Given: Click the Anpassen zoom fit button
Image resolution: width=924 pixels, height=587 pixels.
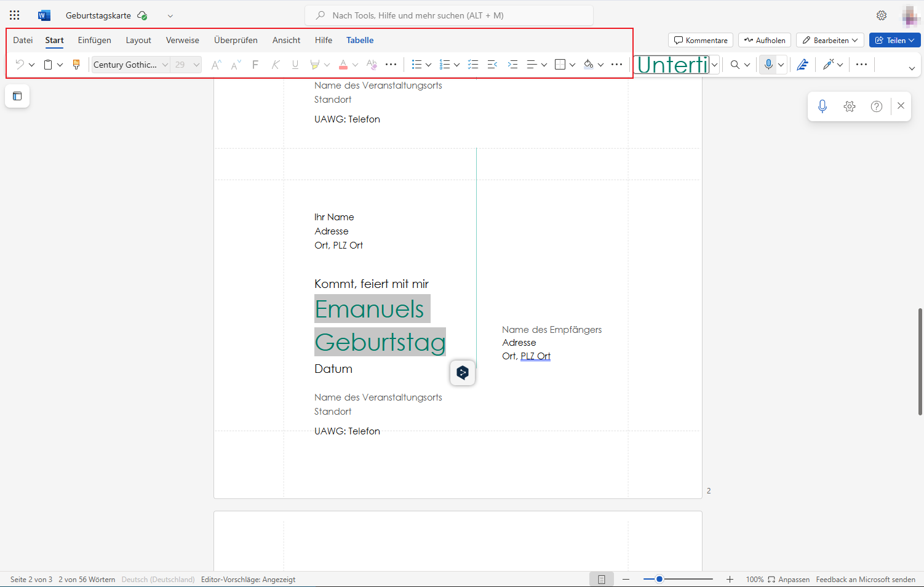Looking at the screenshot, I should coord(789,580).
